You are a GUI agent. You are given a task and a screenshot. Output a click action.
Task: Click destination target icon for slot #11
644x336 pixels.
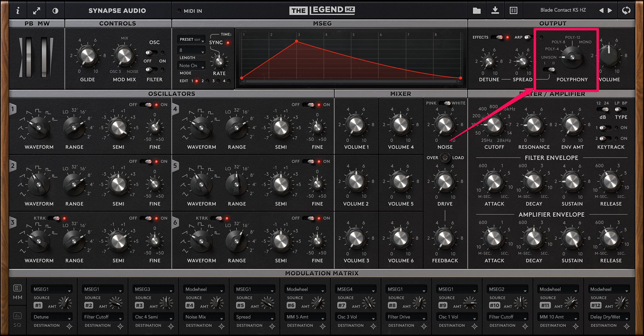(x=576, y=326)
